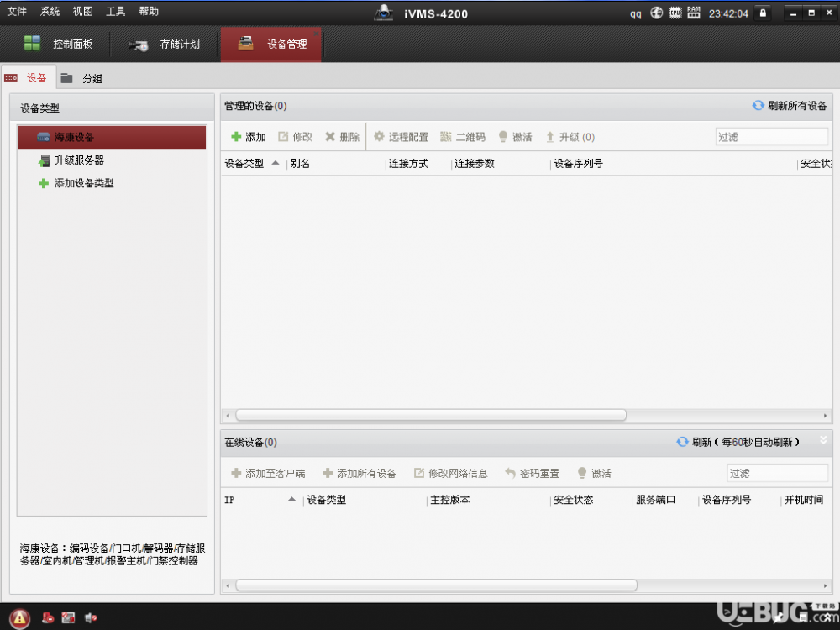Select 升级服务器 in device type list

coord(79,160)
